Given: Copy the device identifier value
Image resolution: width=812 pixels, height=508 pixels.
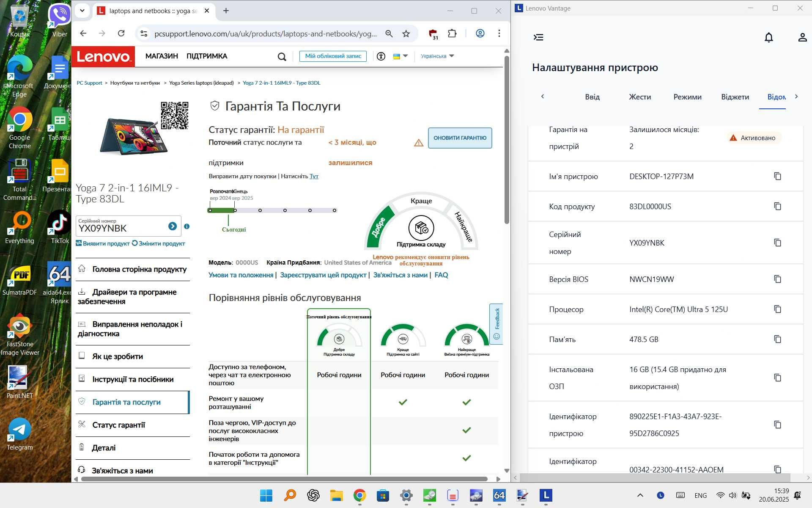Looking at the screenshot, I should click(x=777, y=425).
